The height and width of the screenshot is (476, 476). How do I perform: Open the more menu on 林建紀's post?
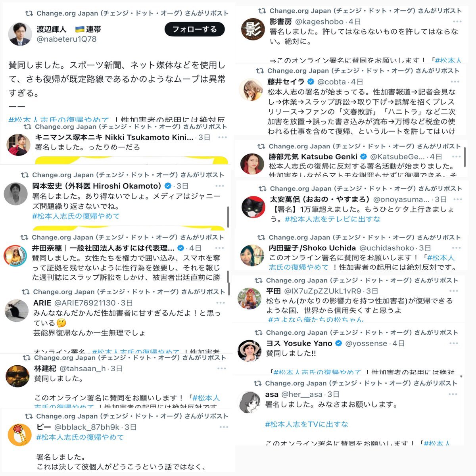221,369
